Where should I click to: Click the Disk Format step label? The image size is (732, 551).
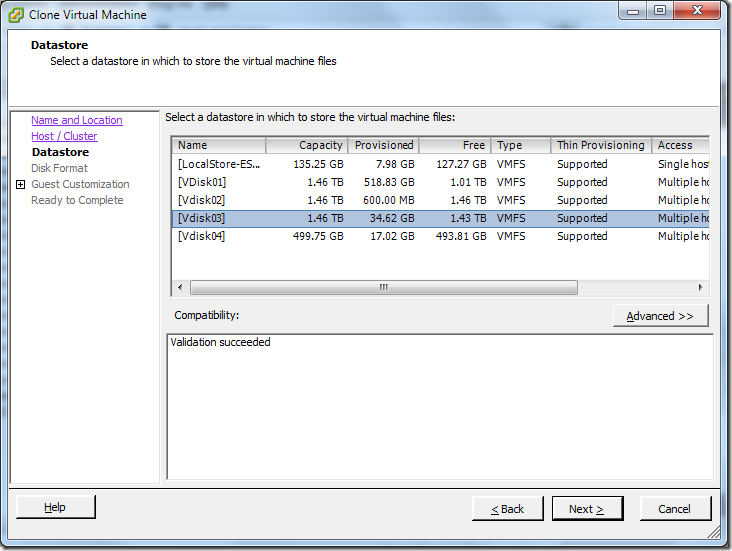[59, 168]
